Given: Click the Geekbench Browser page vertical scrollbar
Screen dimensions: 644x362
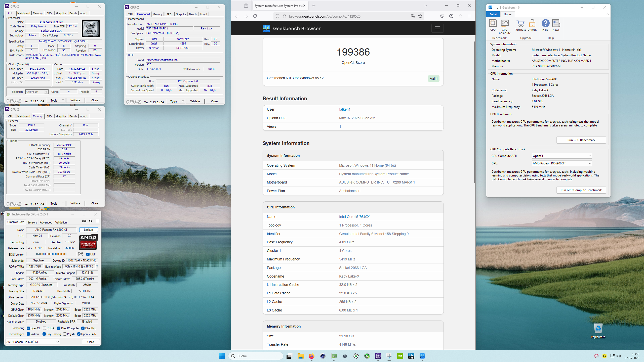Looking at the screenshot, I should [474, 112].
